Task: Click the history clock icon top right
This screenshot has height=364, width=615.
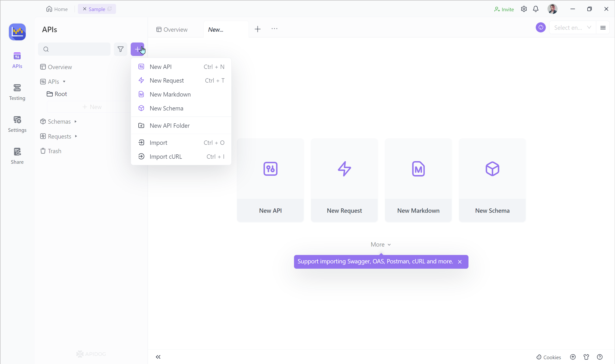Action: coord(541,28)
